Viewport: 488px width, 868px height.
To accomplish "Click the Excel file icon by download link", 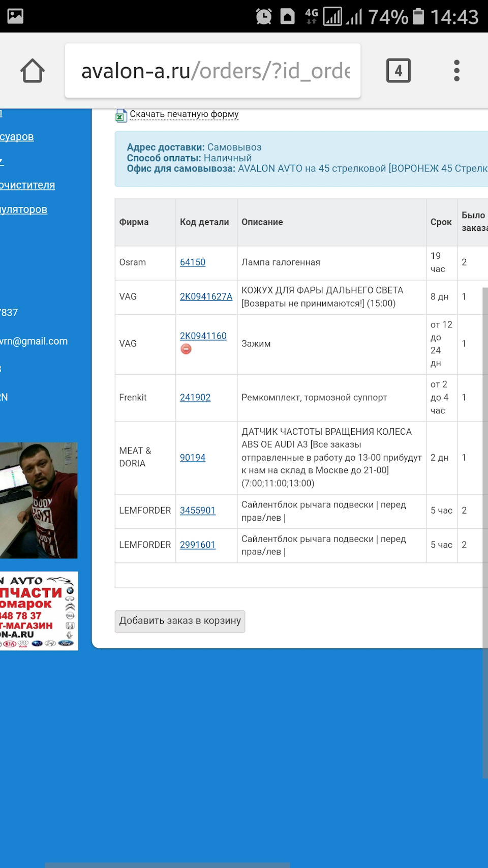I will (x=120, y=115).
